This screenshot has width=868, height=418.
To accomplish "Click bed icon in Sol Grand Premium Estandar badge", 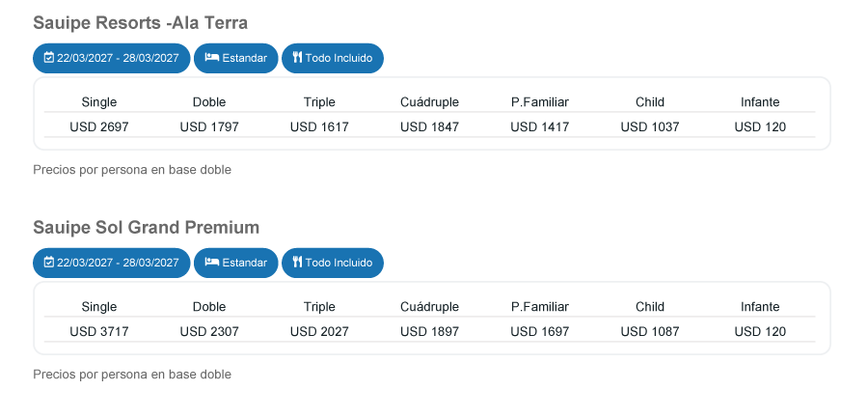I will [211, 263].
